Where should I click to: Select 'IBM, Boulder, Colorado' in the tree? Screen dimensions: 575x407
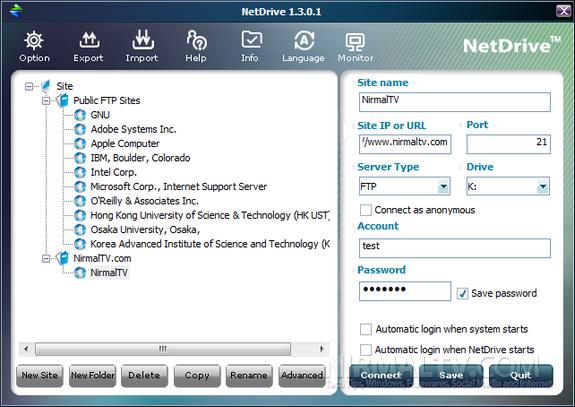[140, 158]
